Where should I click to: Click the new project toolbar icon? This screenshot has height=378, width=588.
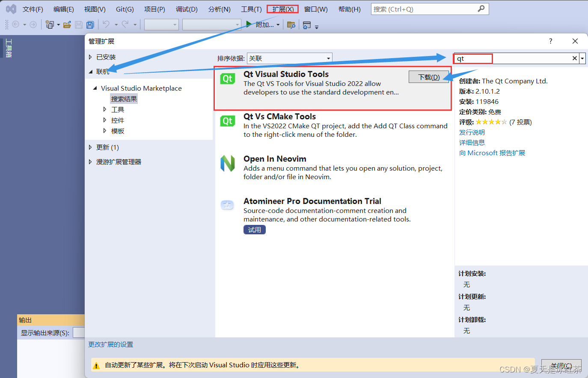(50, 25)
